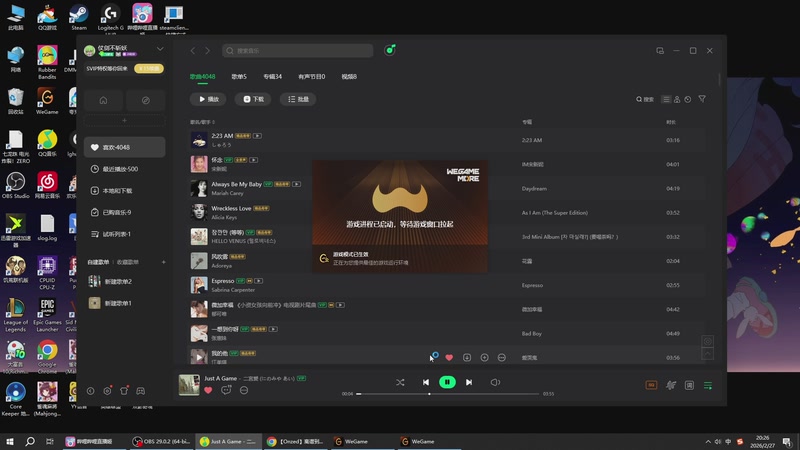Open the skin shirt icon at sidebar bottom
The image size is (800, 450).
[124, 391]
